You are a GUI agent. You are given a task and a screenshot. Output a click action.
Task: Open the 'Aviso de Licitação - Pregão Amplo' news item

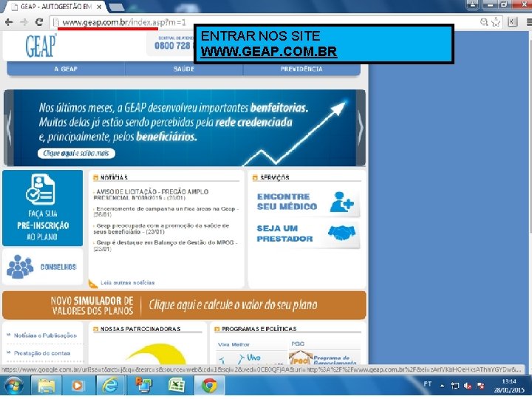click(x=151, y=195)
